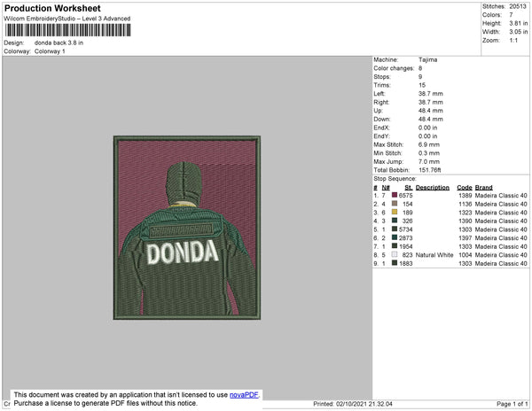Screen dimensions: 532x411
Task: Click the Total Bobbin value 151.76ft
Action: tap(429, 170)
